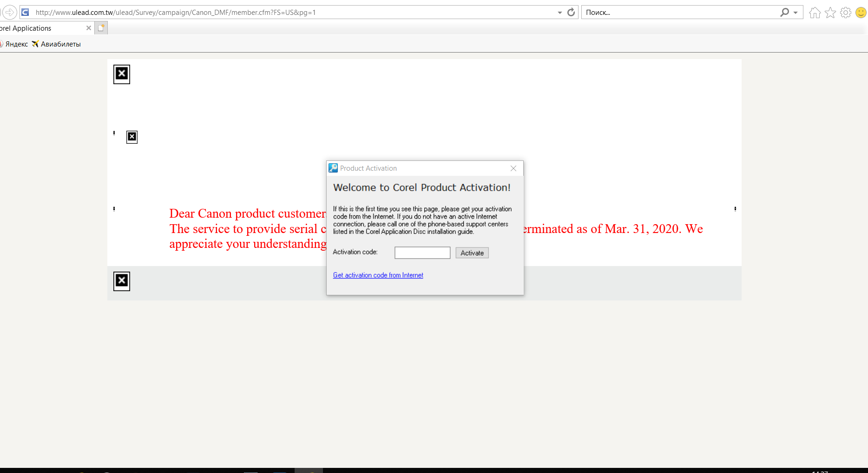868x473 pixels.
Task: Click the broken image at the page's top
Action: (122, 74)
